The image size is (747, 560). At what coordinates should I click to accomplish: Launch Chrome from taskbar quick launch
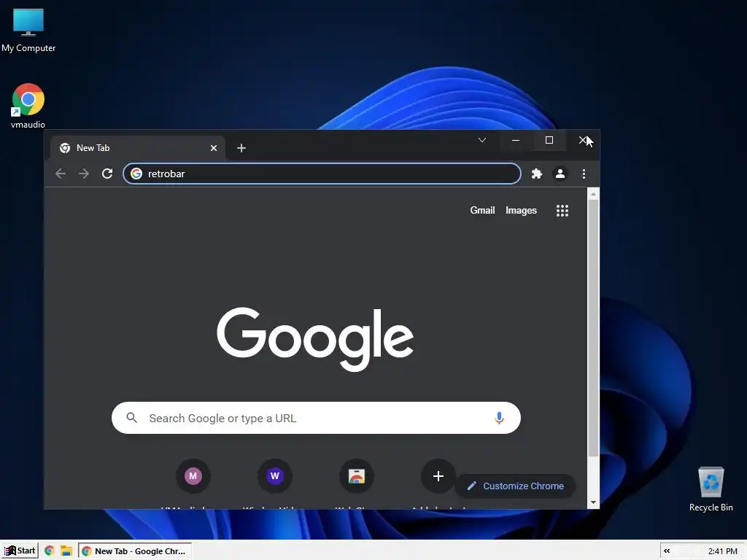[x=49, y=551]
